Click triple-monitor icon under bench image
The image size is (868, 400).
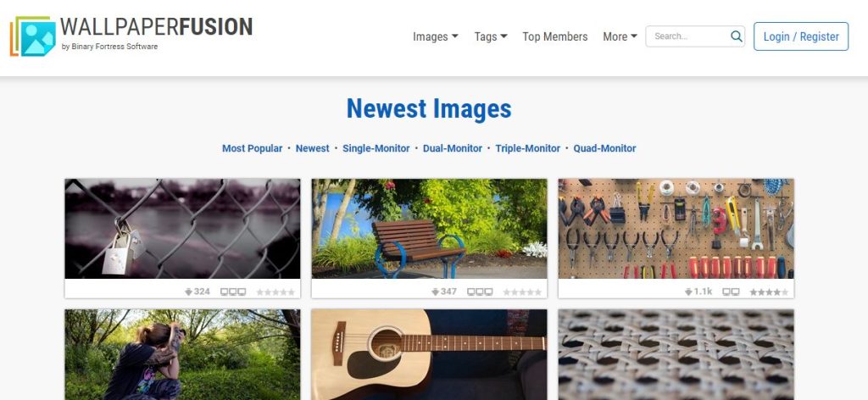click(480, 292)
